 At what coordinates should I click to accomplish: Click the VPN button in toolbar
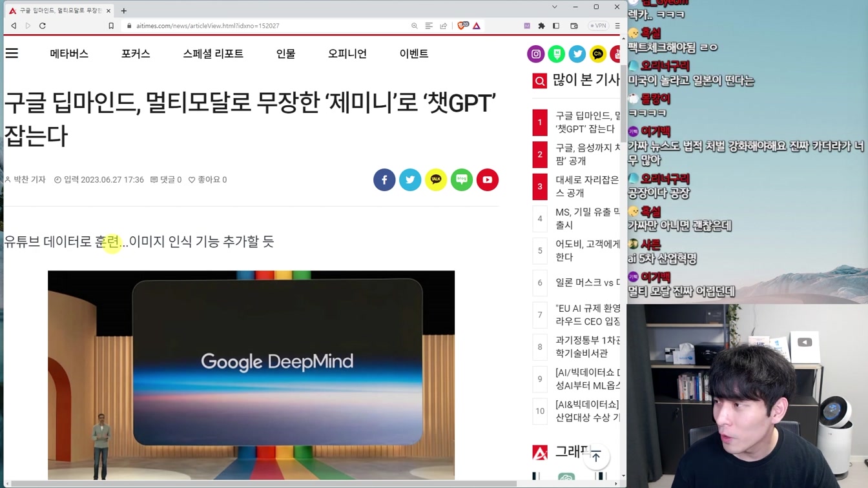pyautogui.click(x=598, y=26)
